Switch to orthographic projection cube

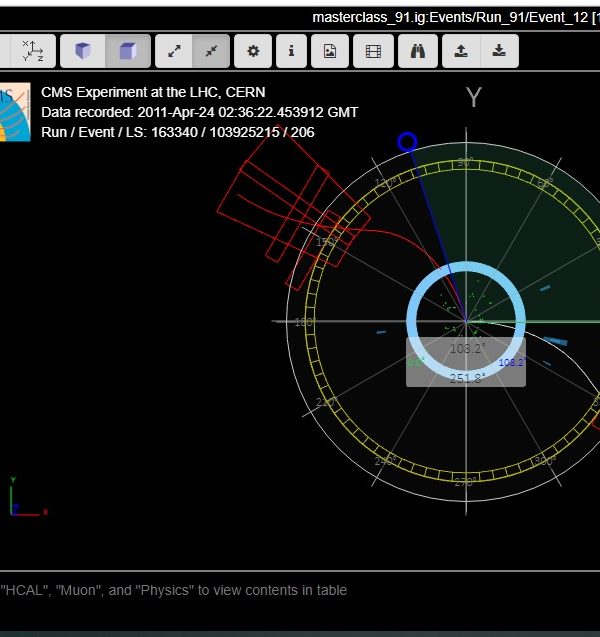(x=128, y=51)
